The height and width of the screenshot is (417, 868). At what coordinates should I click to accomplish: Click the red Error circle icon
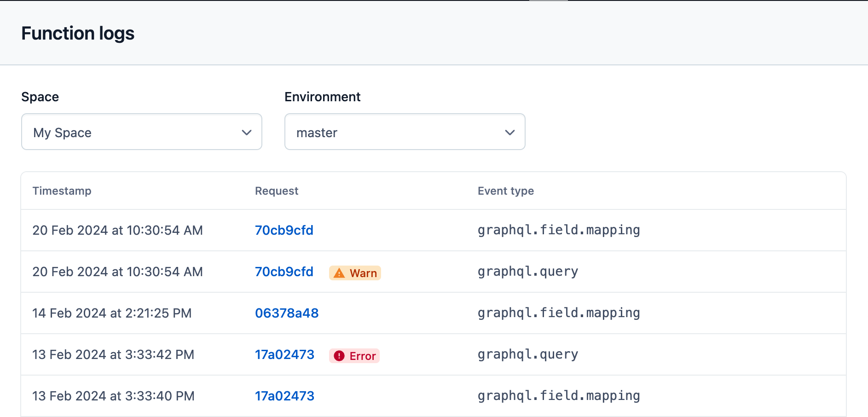pyautogui.click(x=339, y=356)
